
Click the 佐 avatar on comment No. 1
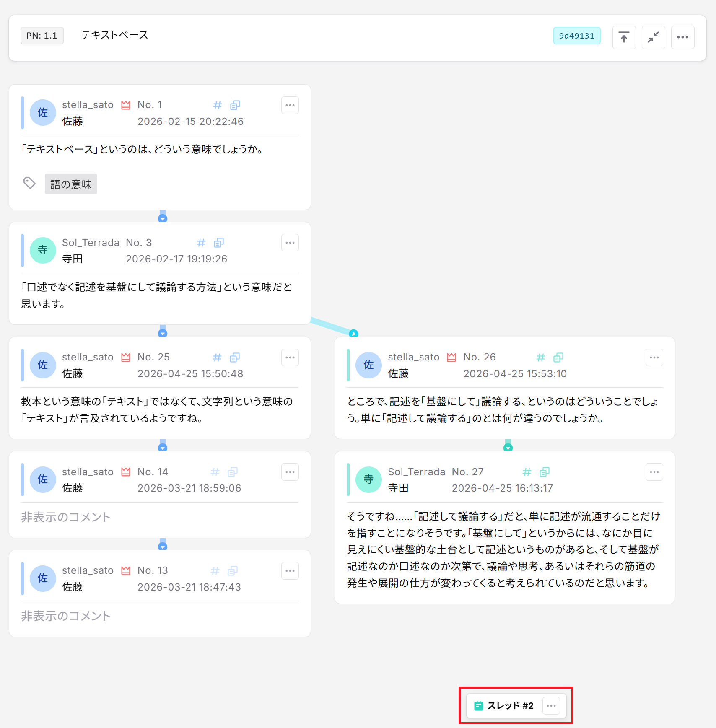[x=43, y=112]
